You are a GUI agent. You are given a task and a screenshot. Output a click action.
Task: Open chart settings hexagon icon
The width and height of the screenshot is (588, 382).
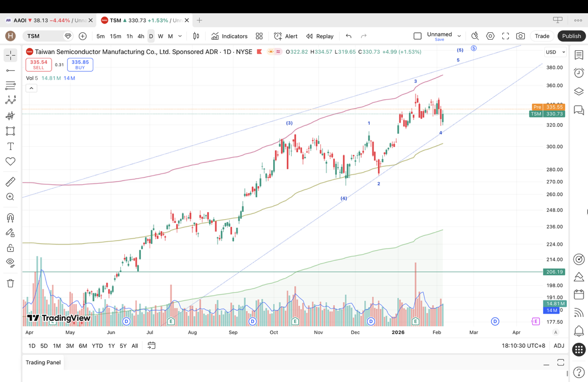(x=490, y=36)
